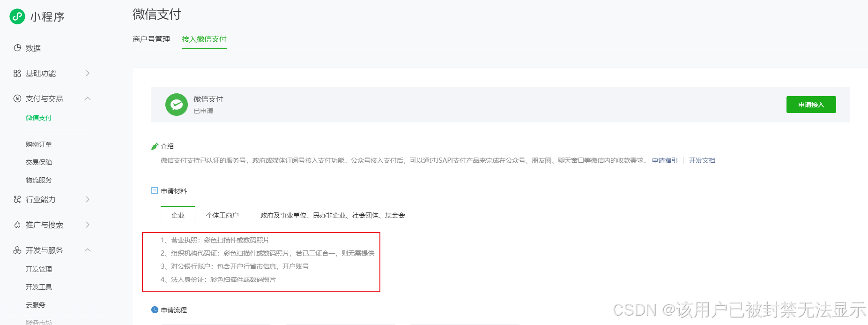Click the 小程序 green logo icon
The image size is (868, 325).
(x=17, y=16)
